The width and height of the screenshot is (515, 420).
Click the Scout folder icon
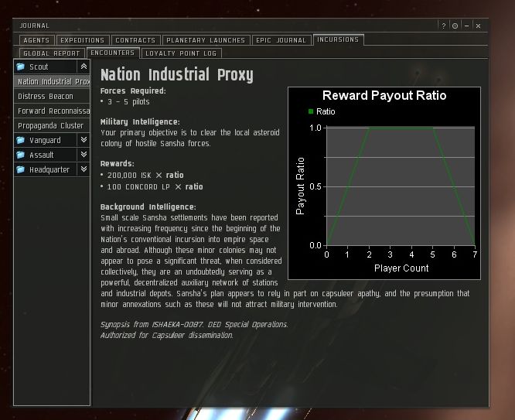tap(20, 67)
